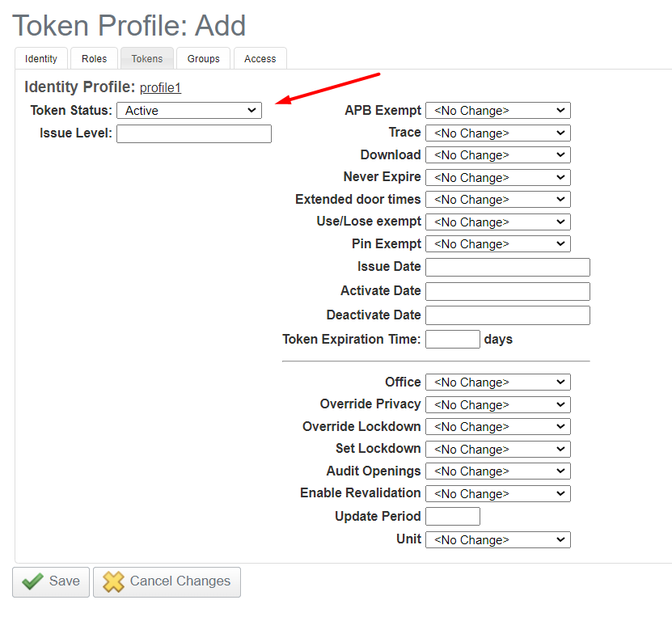Click inside the Issue Level field

[193, 133]
